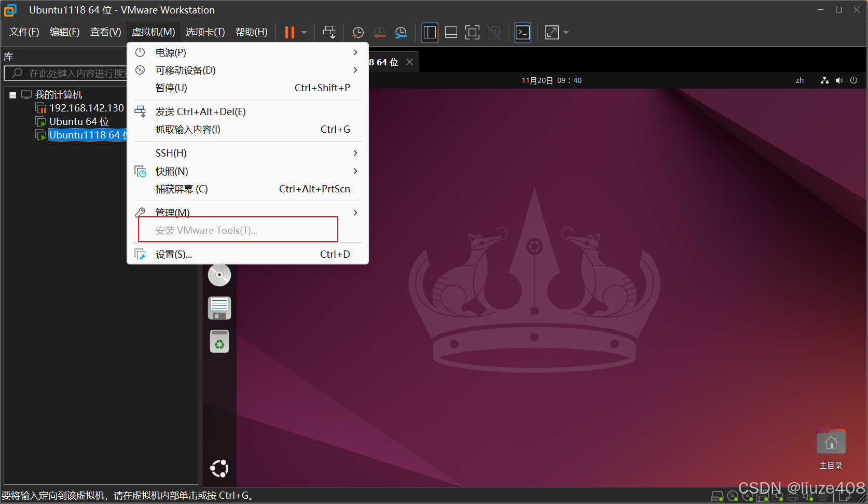This screenshot has width=868, height=504.
Task: Toggle the console view toolbar icon
Action: 522,32
